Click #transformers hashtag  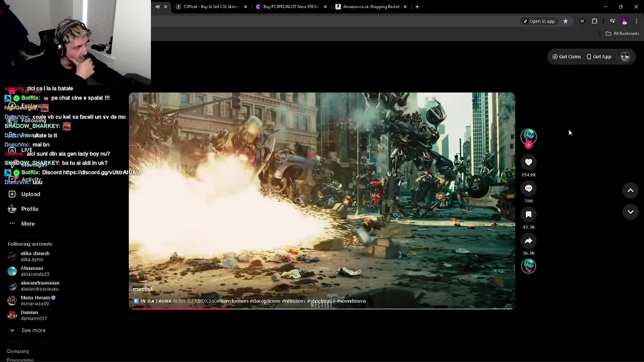click(233, 301)
